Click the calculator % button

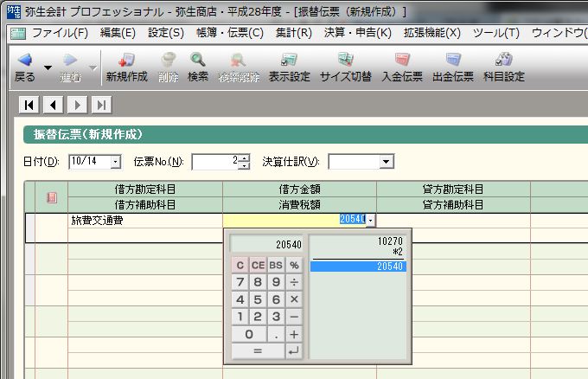(294, 265)
